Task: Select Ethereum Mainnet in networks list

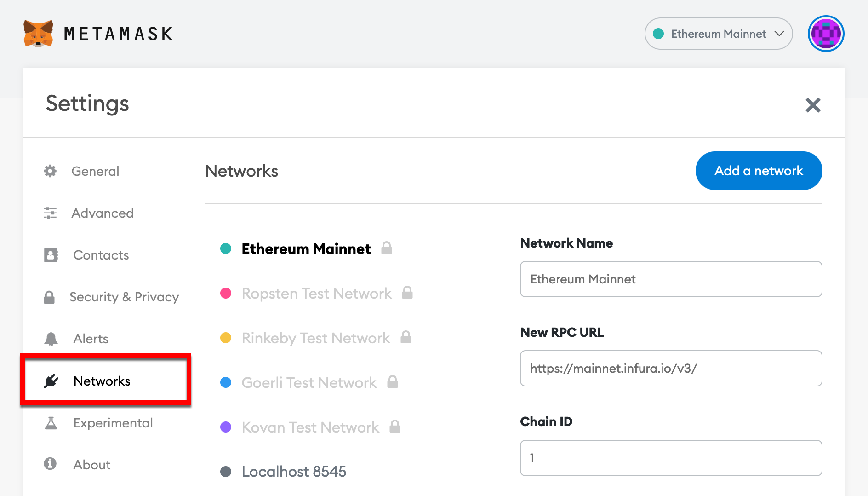Action: tap(306, 249)
